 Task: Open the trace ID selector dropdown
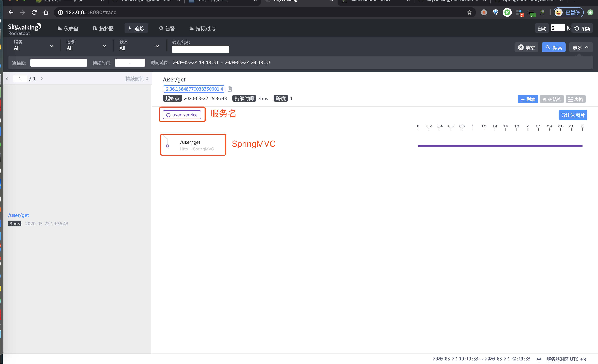[x=194, y=89]
